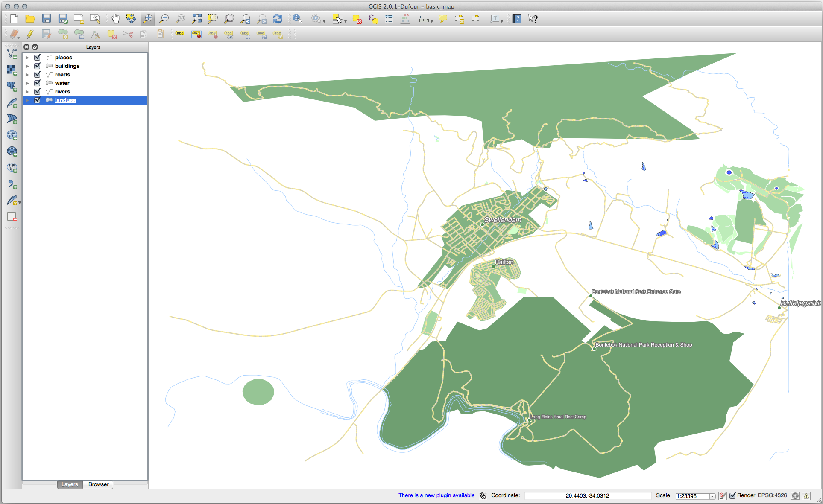Open the Scale combo box dropdown arrow

pyautogui.click(x=712, y=496)
